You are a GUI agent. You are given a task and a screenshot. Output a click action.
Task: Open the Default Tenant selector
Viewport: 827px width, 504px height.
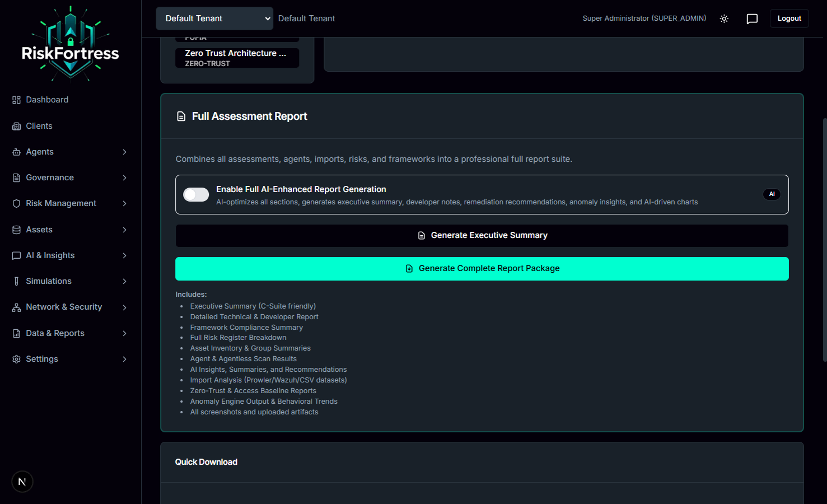tap(214, 18)
